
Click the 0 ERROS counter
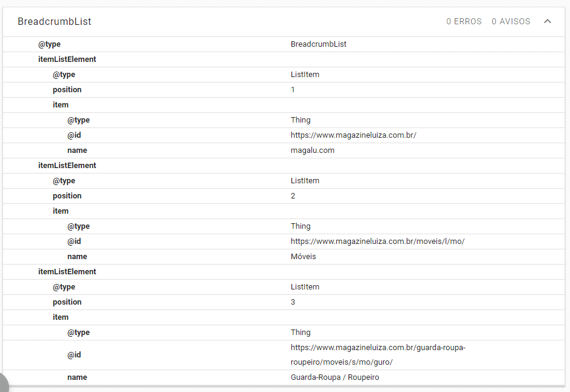464,22
